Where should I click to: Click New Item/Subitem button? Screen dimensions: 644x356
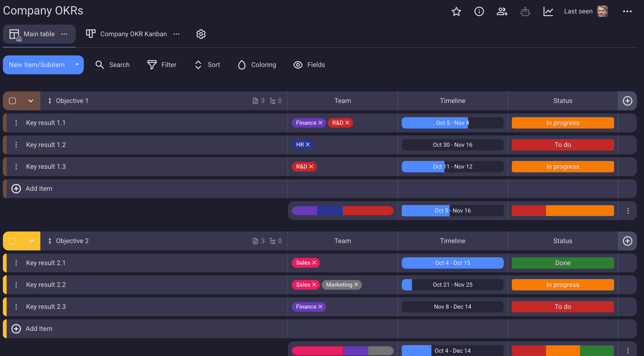pos(38,64)
